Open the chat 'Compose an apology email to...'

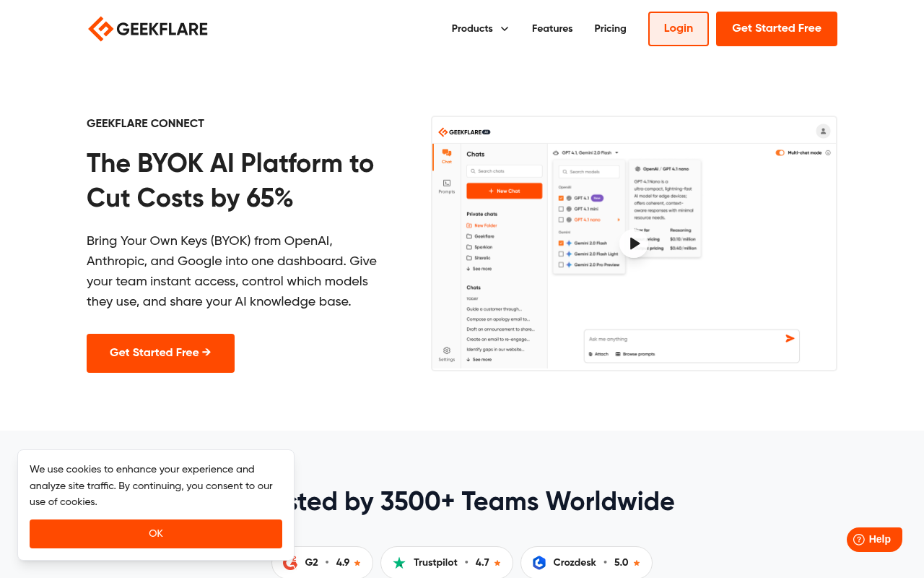pyautogui.click(x=498, y=319)
